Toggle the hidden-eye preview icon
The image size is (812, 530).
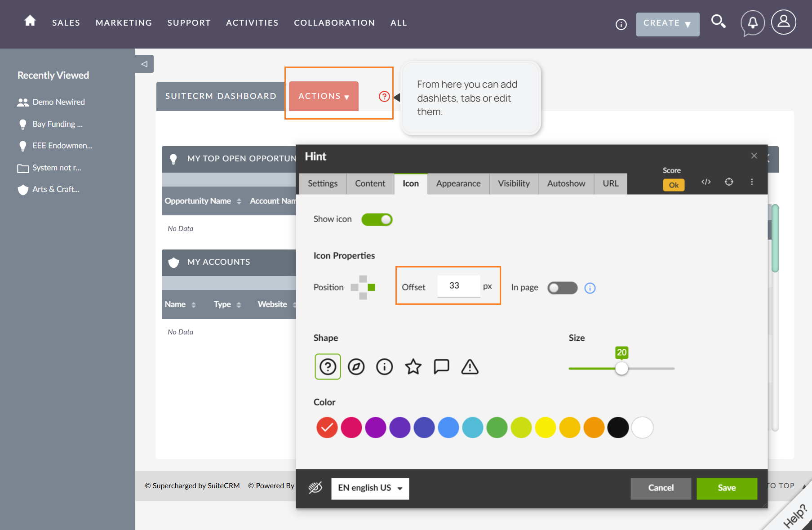pyautogui.click(x=315, y=488)
